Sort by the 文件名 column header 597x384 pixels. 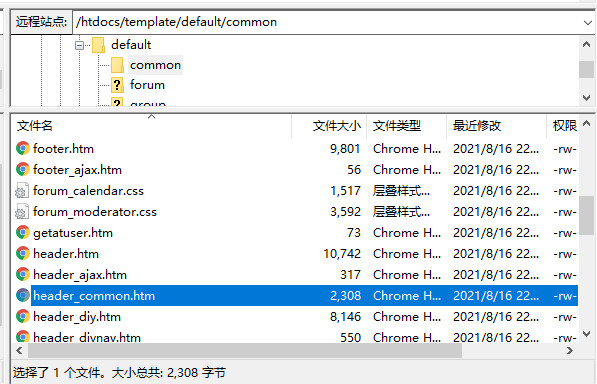click(152, 126)
